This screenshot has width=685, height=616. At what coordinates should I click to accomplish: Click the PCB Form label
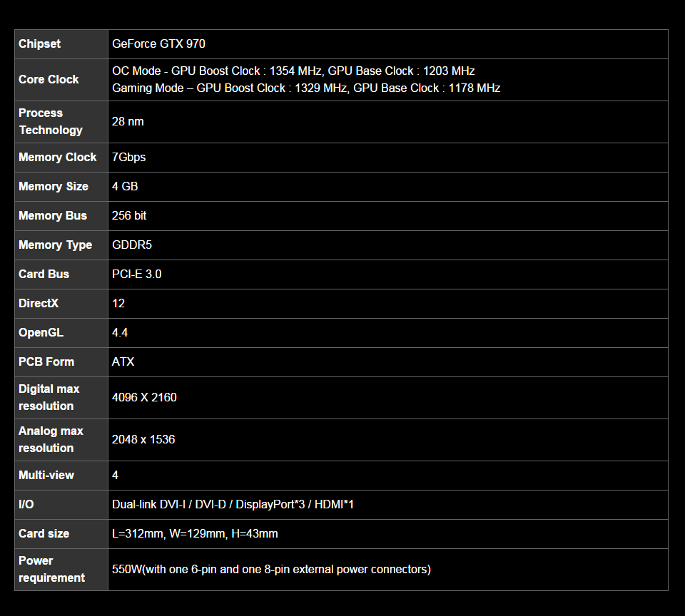point(46,362)
